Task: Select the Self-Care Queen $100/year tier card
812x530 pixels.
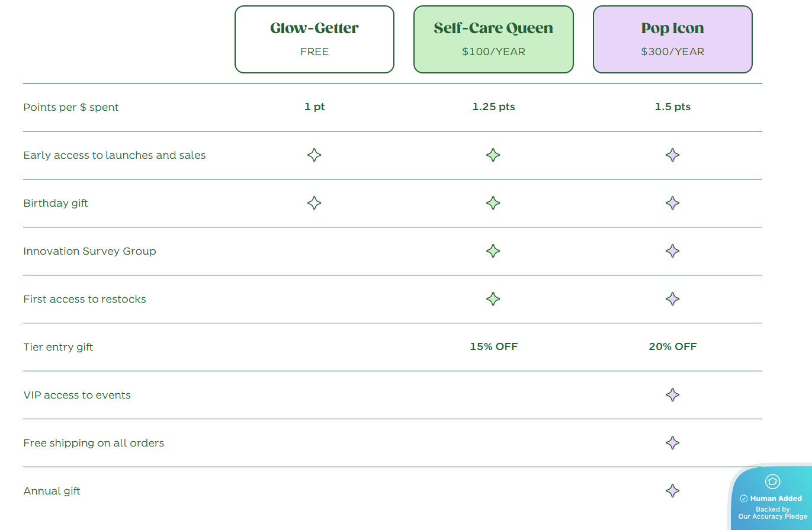Action: (x=493, y=40)
